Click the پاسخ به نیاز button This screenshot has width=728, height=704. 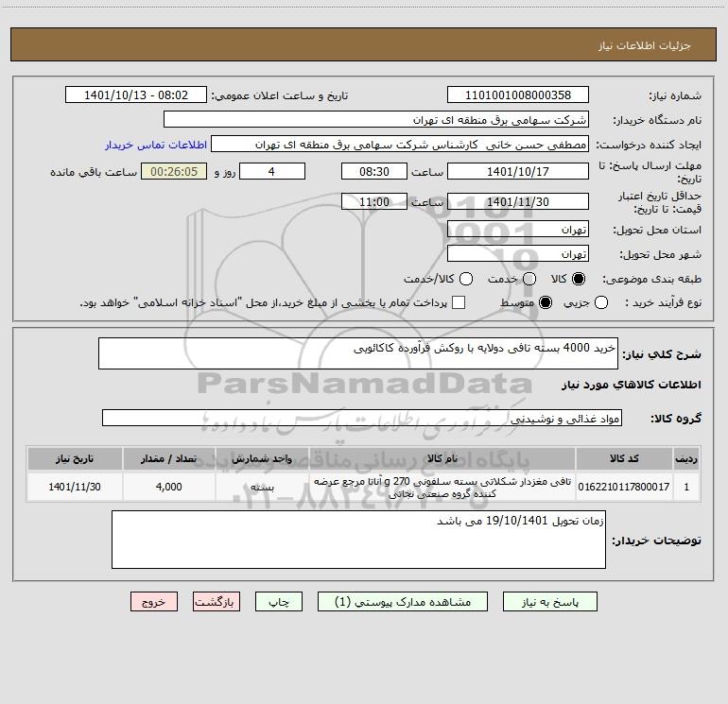[549, 601]
